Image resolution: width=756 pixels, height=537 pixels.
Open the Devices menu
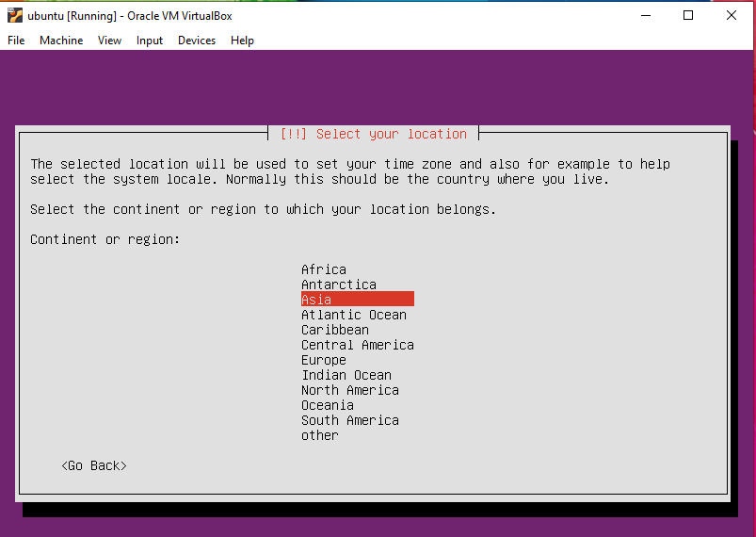197,41
